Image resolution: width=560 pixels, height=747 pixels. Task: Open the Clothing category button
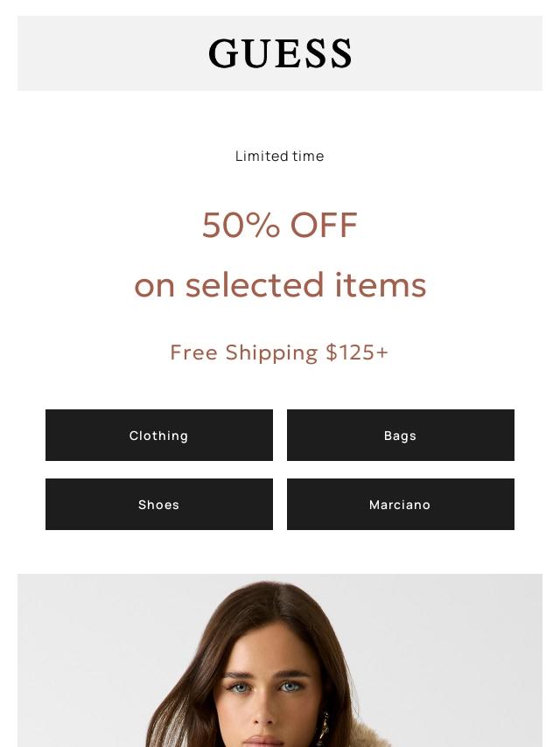click(159, 435)
